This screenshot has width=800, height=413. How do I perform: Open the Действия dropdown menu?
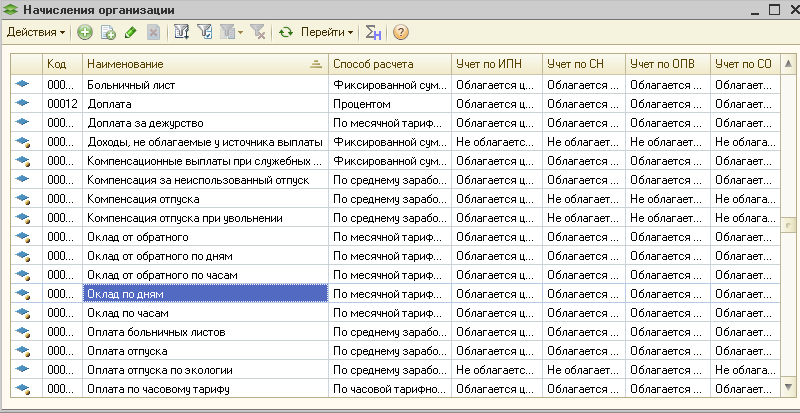coord(36,33)
